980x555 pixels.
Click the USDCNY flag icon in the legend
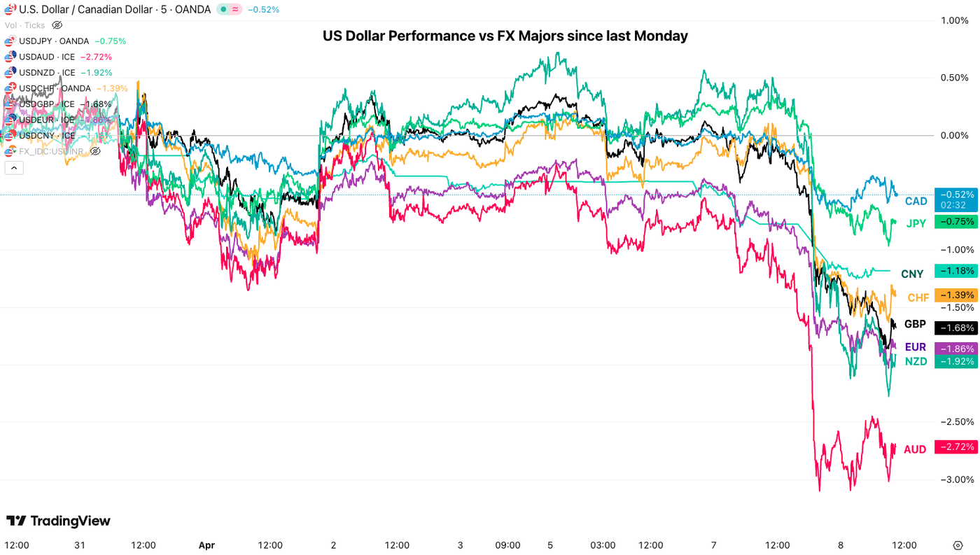coord(8,134)
